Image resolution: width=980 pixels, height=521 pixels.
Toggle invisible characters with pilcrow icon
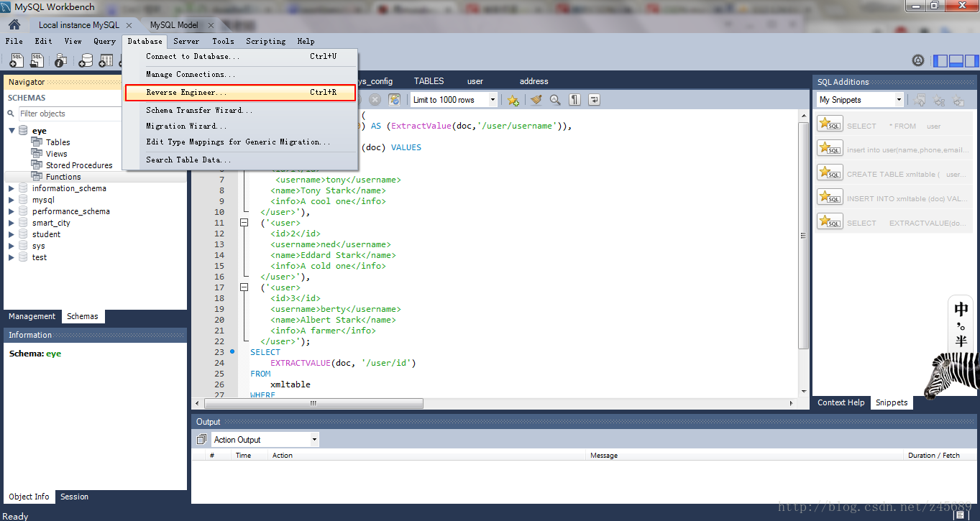[x=575, y=100]
